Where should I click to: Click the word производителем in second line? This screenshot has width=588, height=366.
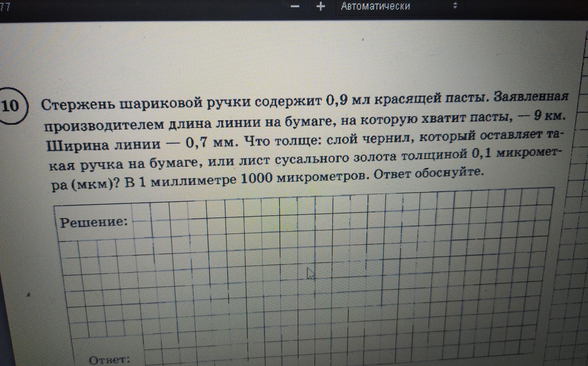[104, 126]
